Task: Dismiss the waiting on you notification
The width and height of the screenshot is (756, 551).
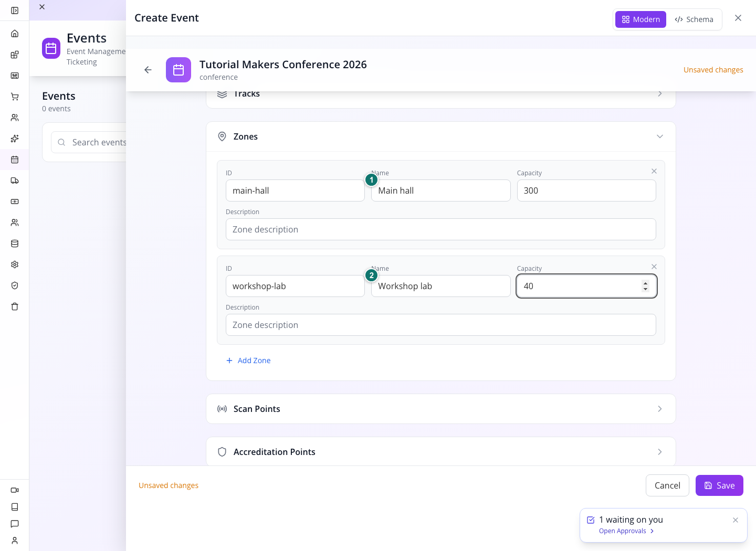Action: pyautogui.click(x=736, y=520)
